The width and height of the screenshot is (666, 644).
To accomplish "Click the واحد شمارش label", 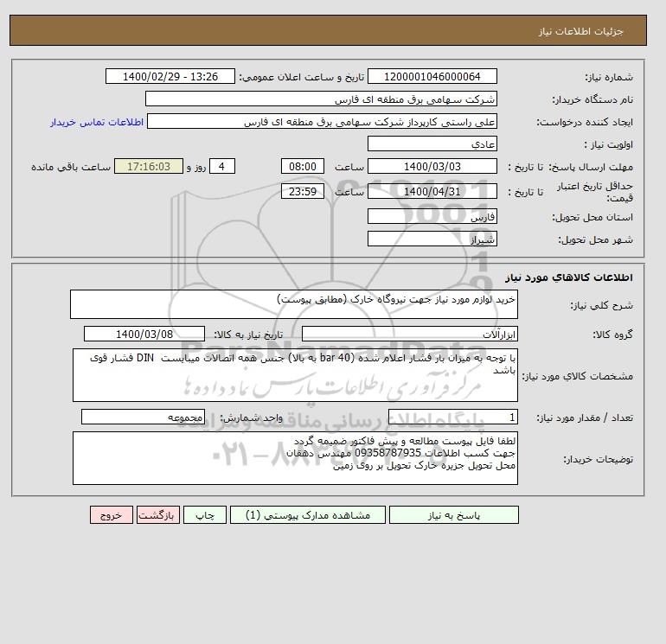I will pyautogui.click(x=251, y=418).
